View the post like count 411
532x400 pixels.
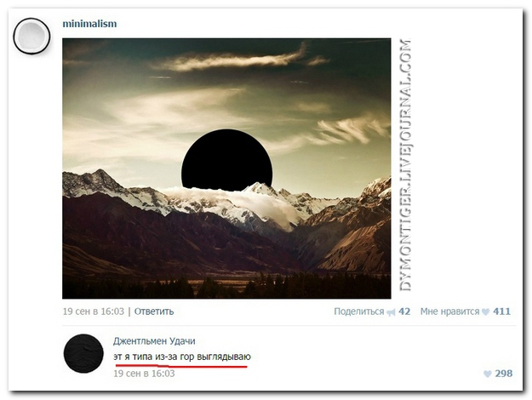point(502,311)
